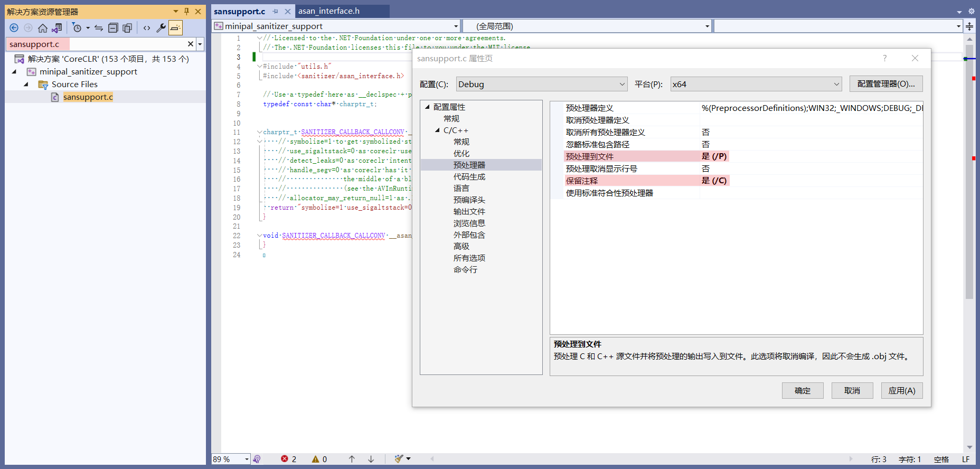Select 输出文件 in property tree
This screenshot has width=980, height=469.
[x=469, y=211]
